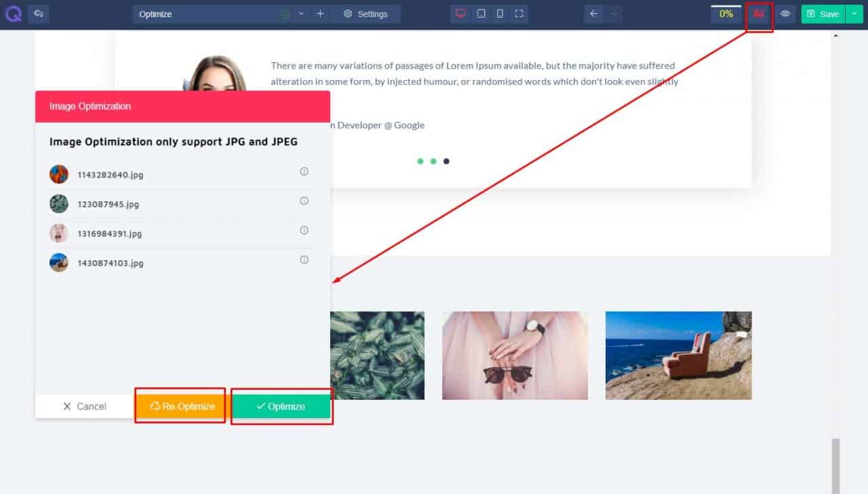The image size is (868, 494).
Task: Click the vertical page scrollbar thumb
Action: tap(835, 466)
